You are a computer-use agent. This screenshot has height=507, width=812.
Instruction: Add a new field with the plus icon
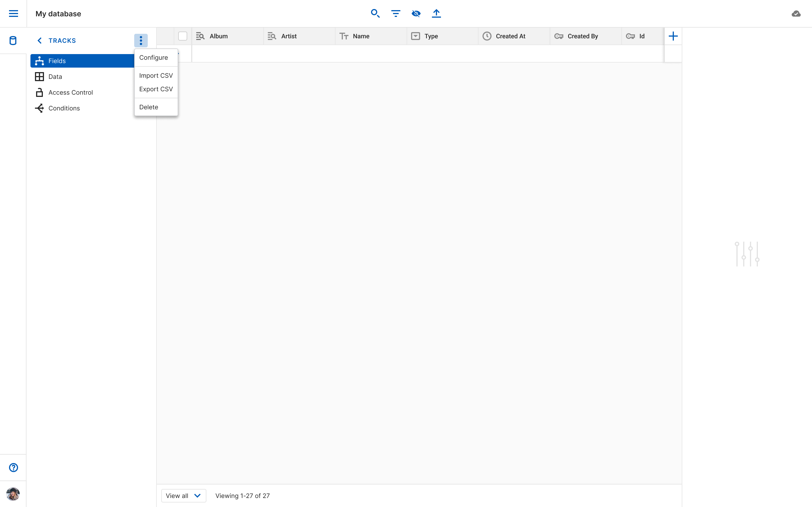pos(673,36)
